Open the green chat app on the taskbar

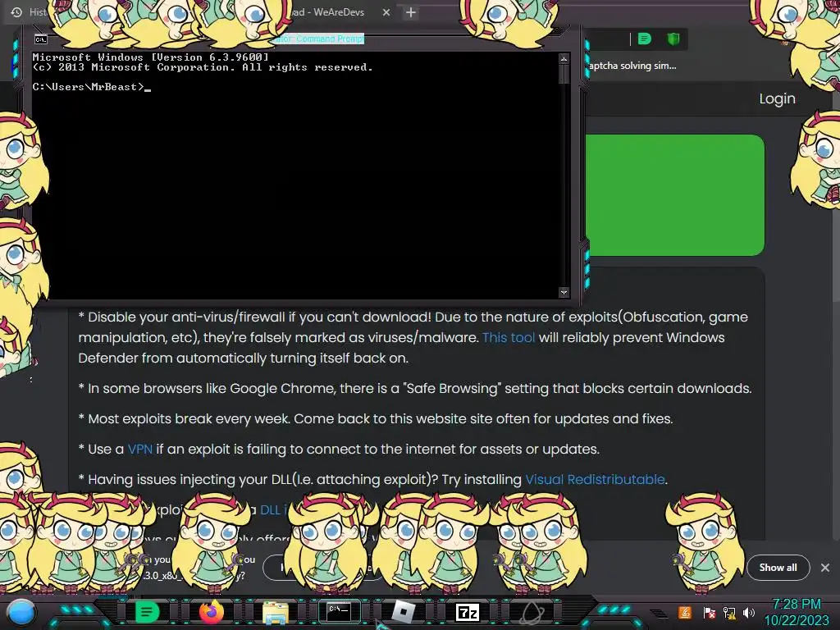pos(147,612)
